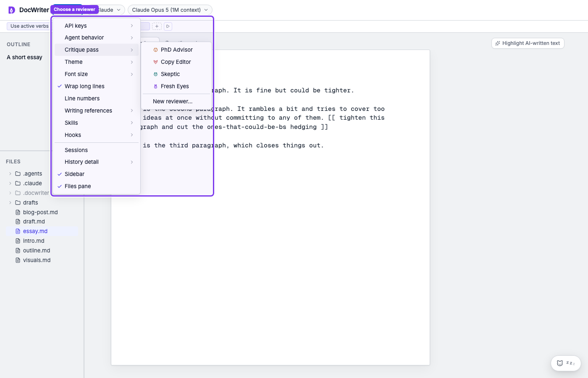
Task: Toggle Line numbers option
Action: (97, 98)
